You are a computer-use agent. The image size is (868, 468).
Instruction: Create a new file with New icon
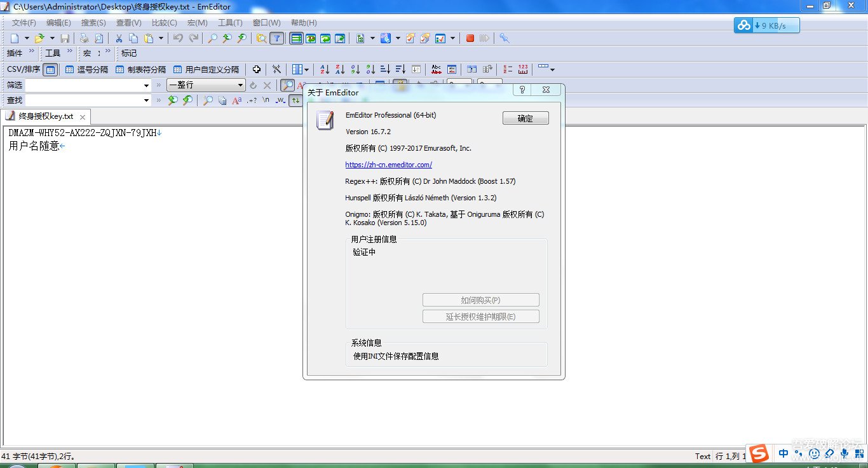[x=15, y=38]
